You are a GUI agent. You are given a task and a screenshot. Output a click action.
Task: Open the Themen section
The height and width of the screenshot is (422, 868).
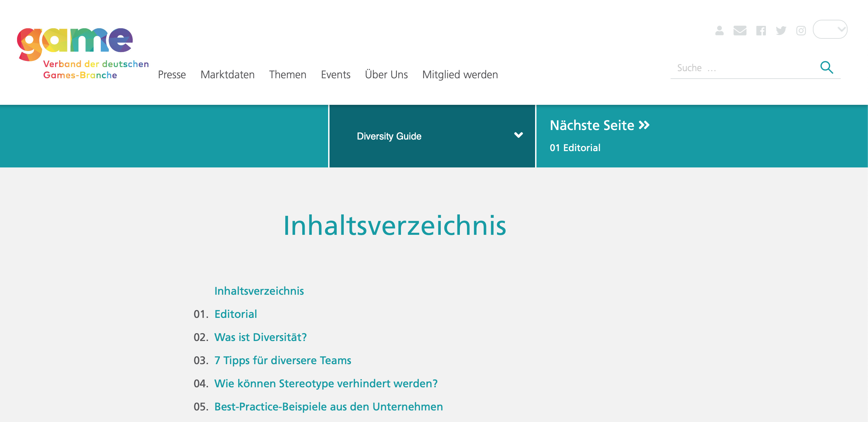tap(288, 75)
